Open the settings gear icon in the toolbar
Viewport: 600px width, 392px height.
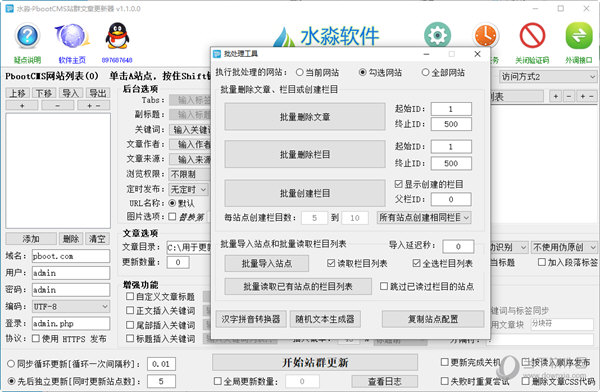pyautogui.click(x=437, y=35)
